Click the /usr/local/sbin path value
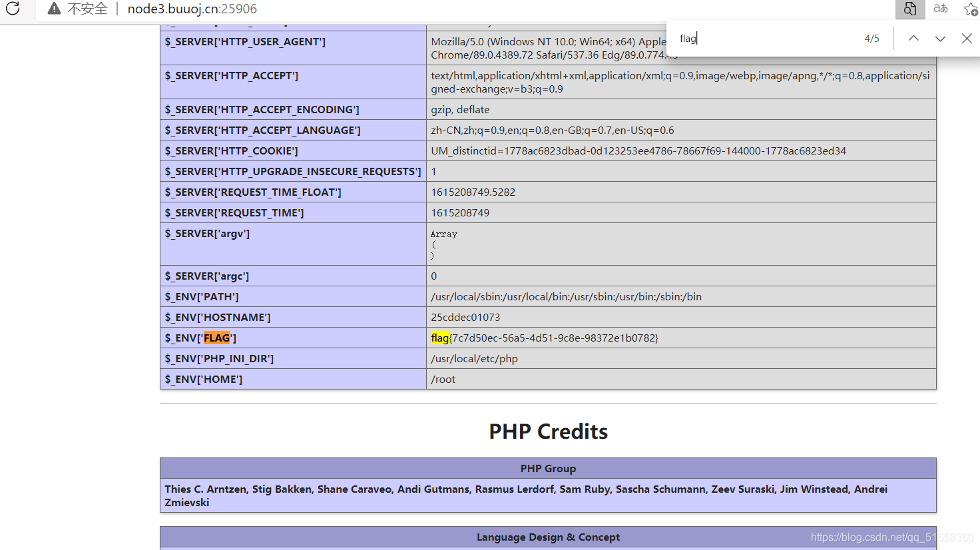The width and height of the screenshot is (980, 550). pyautogui.click(x=567, y=296)
